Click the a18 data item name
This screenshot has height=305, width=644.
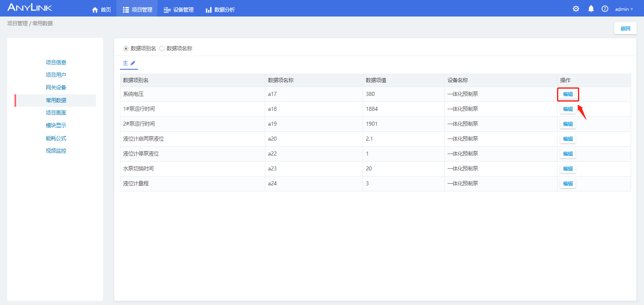(x=272, y=109)
